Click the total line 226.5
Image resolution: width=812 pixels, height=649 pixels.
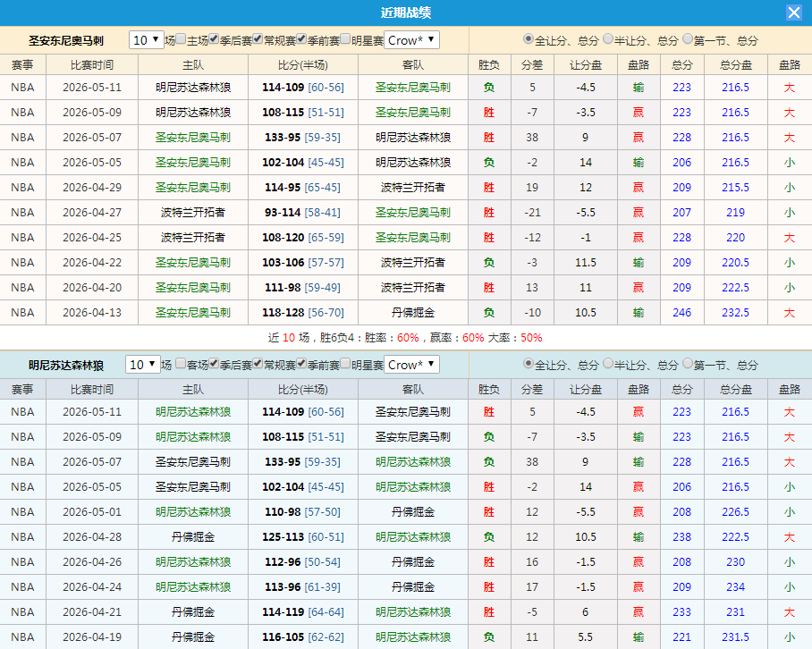pyautogui.click(x=735, y=512)
